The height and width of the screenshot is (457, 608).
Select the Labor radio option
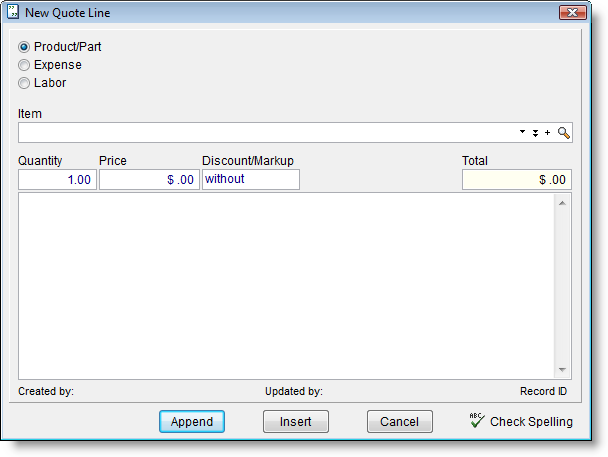pos(24,83)
